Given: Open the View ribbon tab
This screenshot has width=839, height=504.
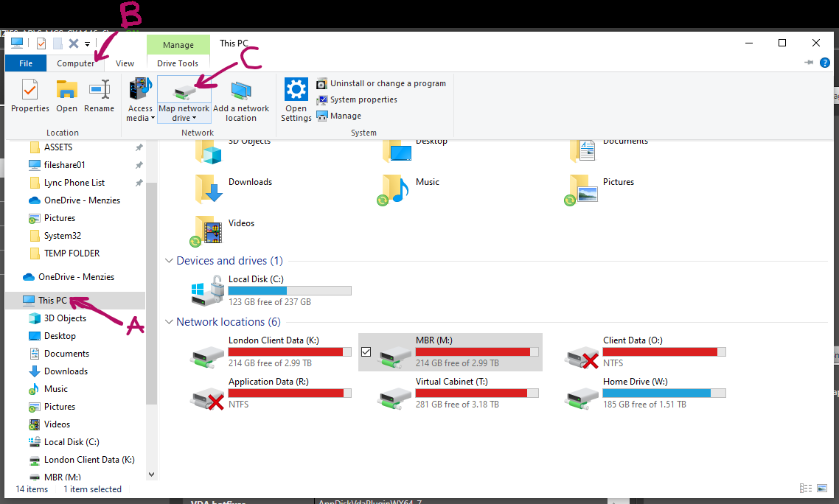Looking at the screenshot, I should (125, 63).
